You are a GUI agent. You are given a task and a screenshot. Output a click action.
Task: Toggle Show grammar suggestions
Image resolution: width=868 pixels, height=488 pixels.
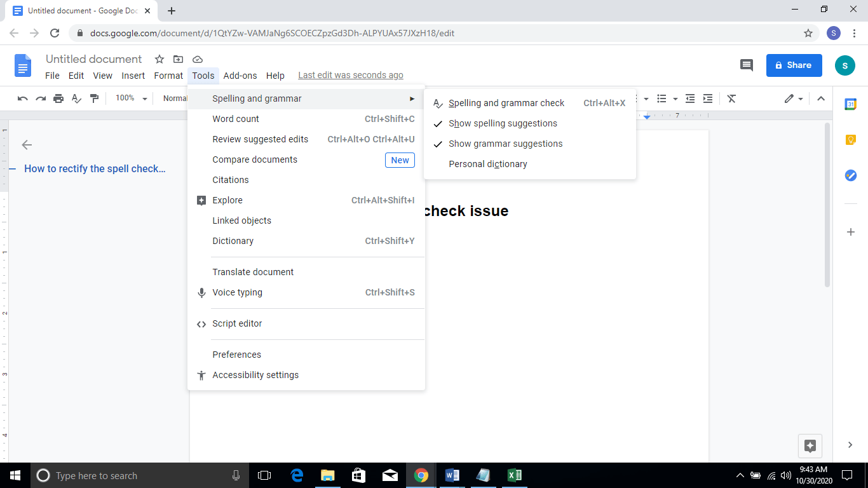click(x=505, y=144)
